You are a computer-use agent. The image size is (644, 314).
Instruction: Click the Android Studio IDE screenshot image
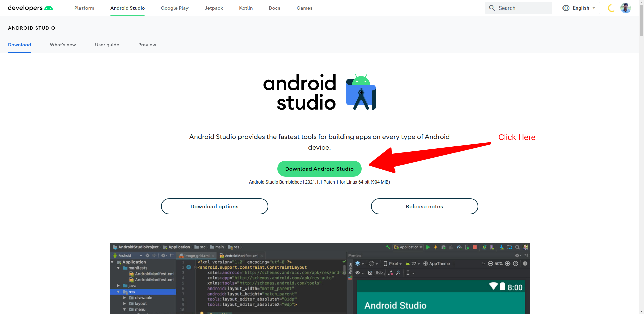tap(319, 278)
